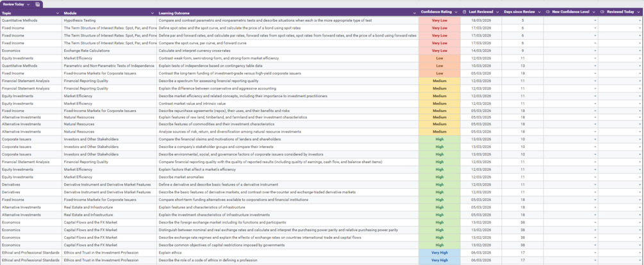Open the Last Reviewed column filter chevron
The image size is (644, 265).
tap(497, 12)
